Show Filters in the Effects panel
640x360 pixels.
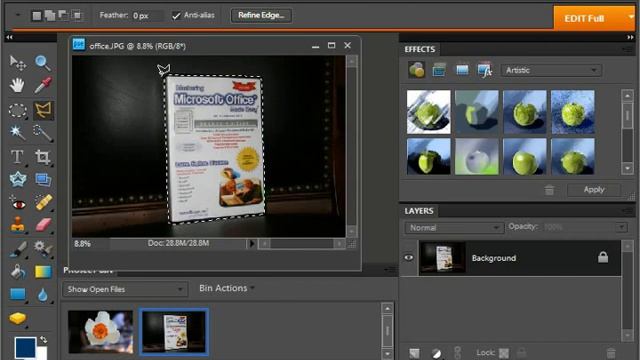click(x=416, y=70)
